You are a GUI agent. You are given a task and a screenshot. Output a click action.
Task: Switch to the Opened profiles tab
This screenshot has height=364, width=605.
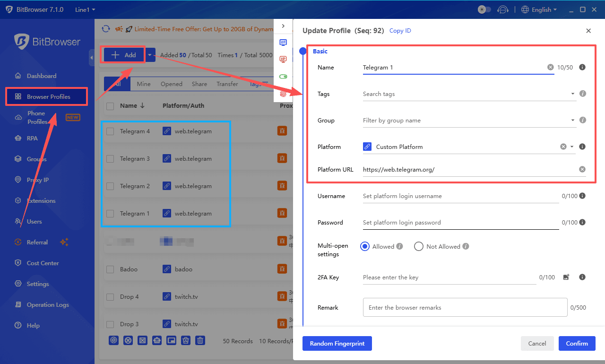(x=171, y=84)
